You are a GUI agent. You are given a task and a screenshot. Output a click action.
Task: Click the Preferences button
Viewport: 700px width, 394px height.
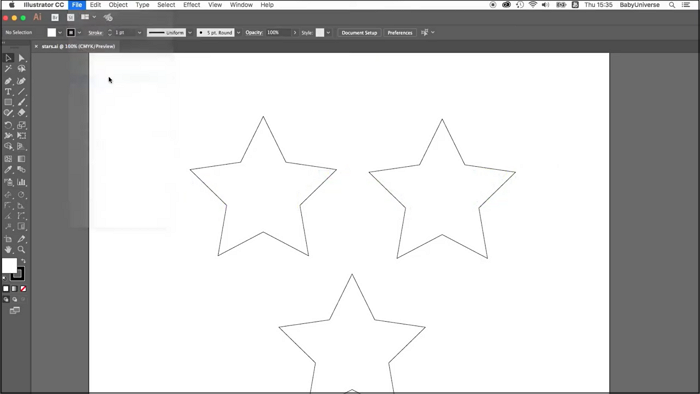click(x=400, y=33)
